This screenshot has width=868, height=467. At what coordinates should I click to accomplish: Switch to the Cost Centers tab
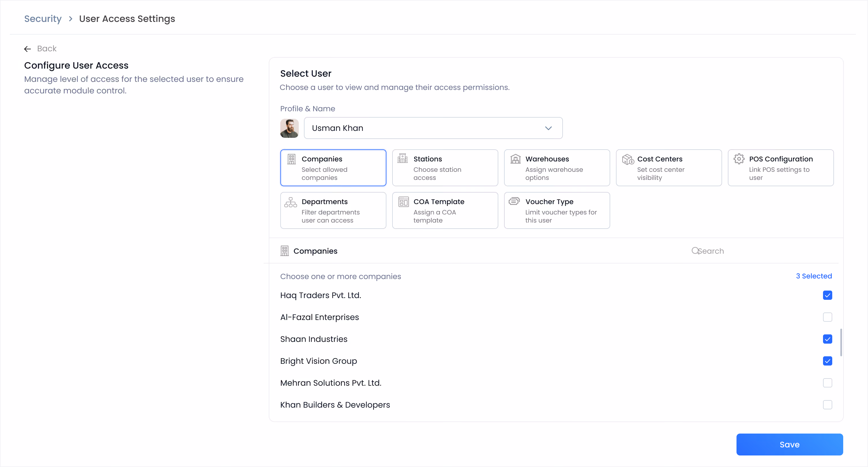click(668, 168)
